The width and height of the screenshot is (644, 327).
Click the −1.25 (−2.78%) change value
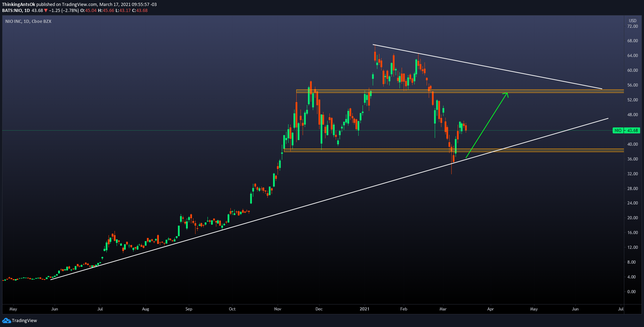click(64, 11)
